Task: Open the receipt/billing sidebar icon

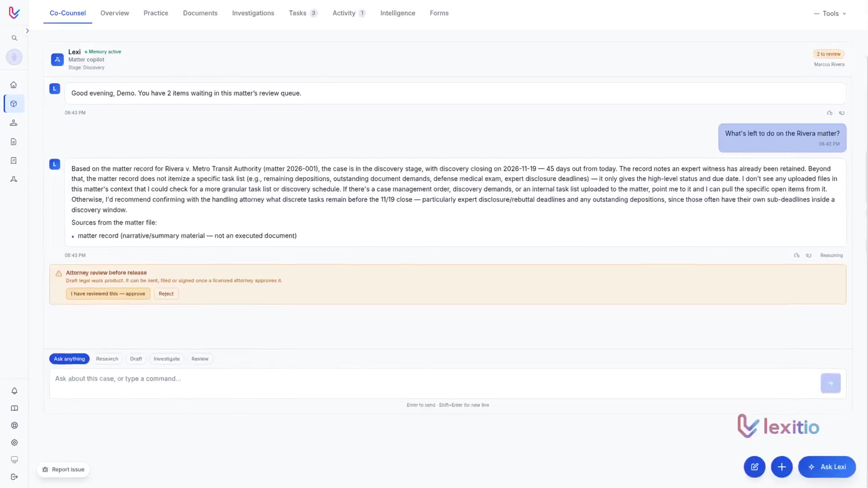Action: tap(14, 160)
